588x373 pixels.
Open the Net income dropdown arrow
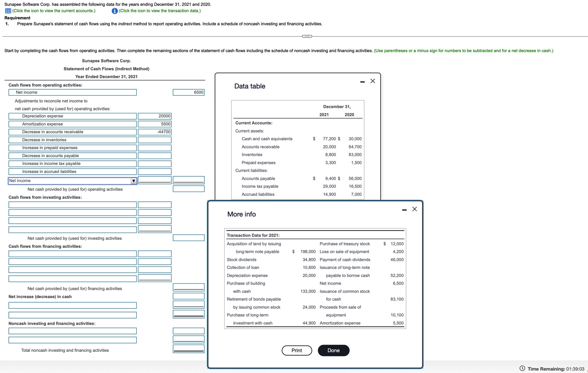(x=134, y=181)
